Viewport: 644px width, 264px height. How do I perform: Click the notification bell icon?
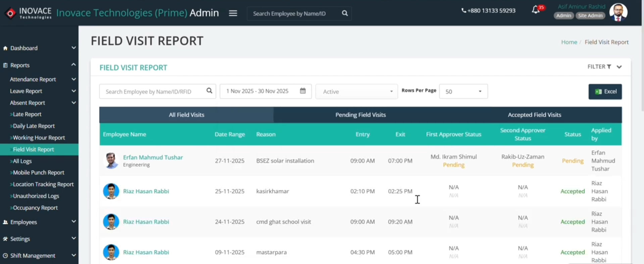click(536, 10)
